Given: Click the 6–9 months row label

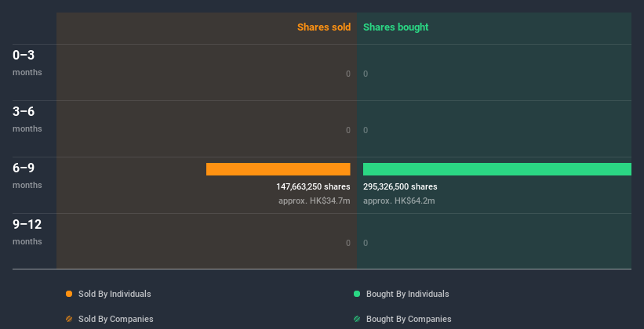Looking at the screenshot, I should [27, 175].
